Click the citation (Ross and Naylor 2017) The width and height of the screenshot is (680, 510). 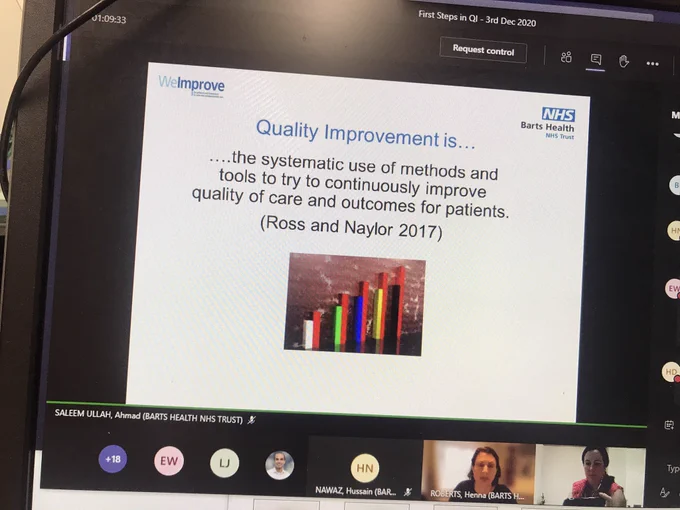pyautogui.click(x=351, y=228)
